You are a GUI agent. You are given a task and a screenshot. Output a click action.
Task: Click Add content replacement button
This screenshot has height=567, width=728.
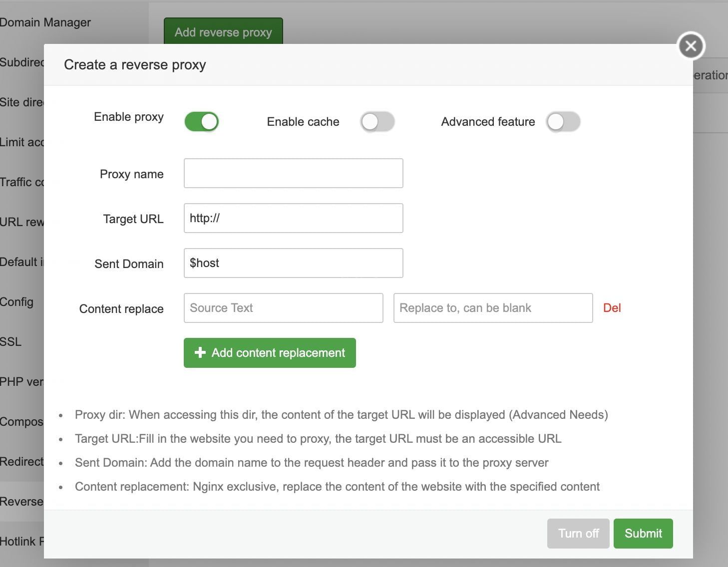tap(270, 353)
